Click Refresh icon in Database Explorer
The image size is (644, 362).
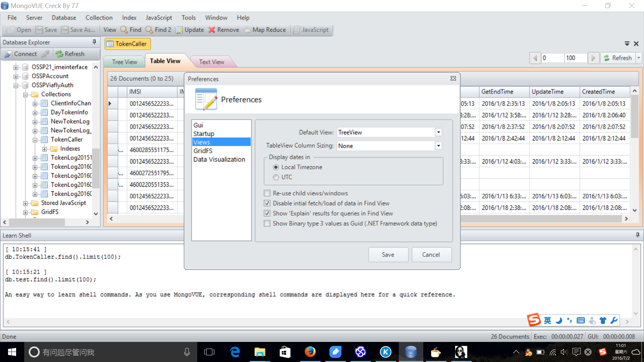coord(59,54)
